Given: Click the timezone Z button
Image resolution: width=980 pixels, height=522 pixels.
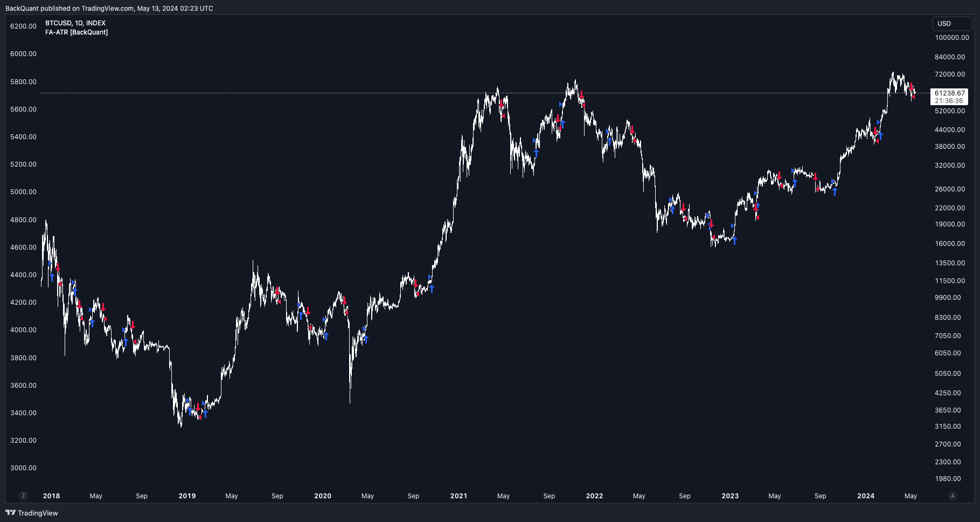Looking at the screenshot, I should click(x=23, y=496).
